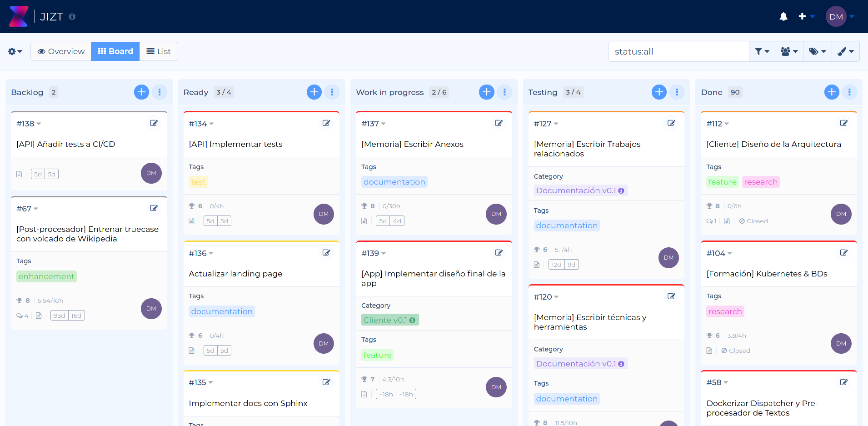This screenshot has width=868, height=426.
Task: Open Backlog column options menu
Action: pos(160,92)
